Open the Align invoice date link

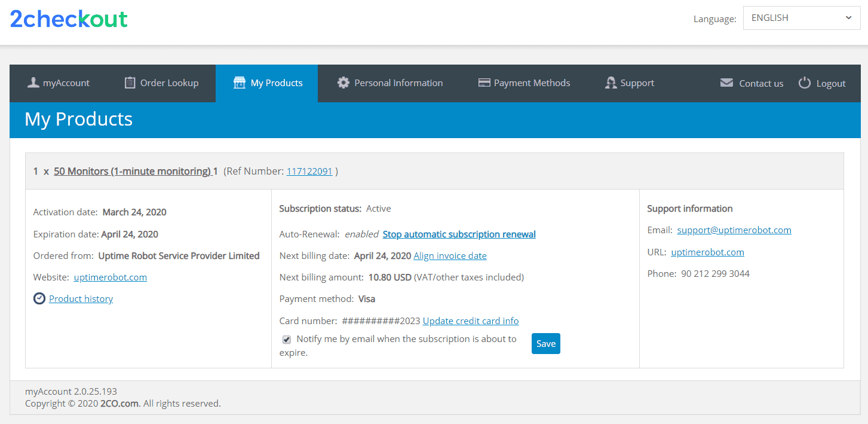pyautogui.click(x=450, y=255)
